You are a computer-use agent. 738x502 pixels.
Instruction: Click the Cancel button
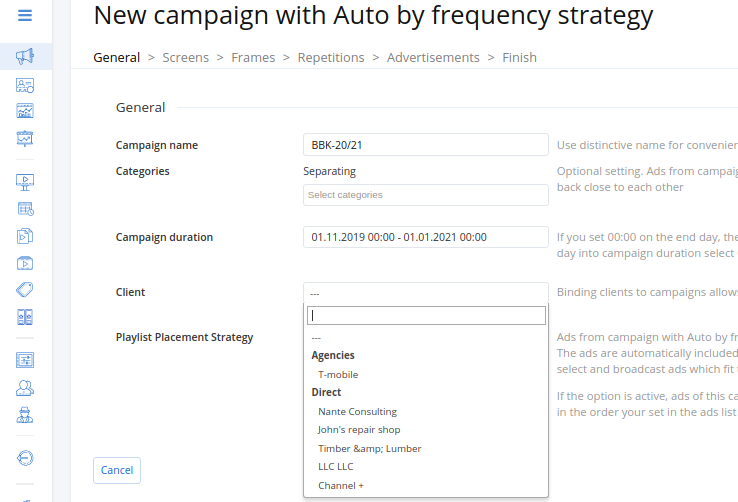pyautogui.click(x=117, y=470)
